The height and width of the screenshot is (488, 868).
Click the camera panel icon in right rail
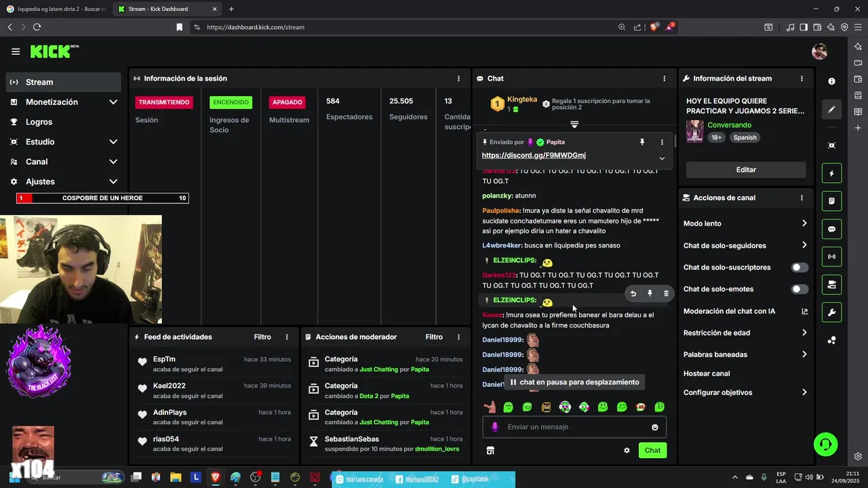831,285
